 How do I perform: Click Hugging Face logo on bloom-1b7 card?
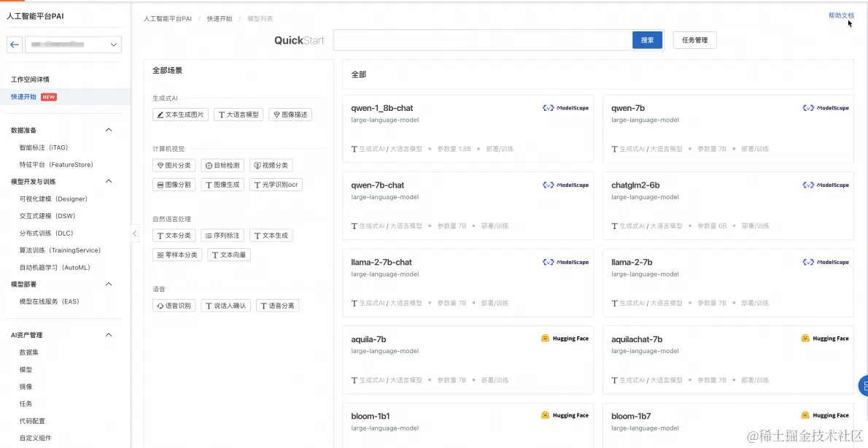[825, 415]
